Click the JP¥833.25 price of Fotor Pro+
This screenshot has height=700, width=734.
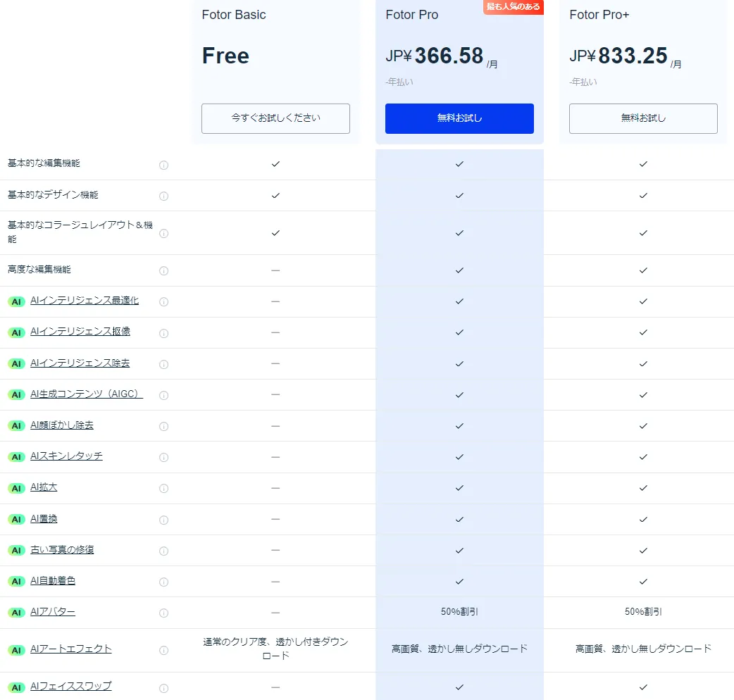[626, 56]
